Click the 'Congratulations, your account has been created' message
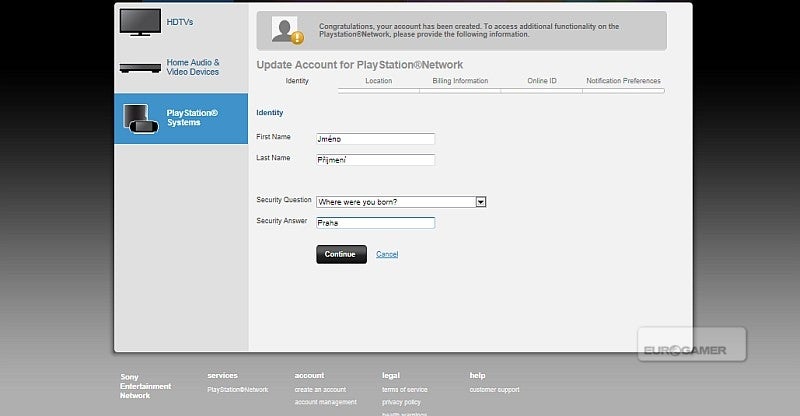 pyautogui.click(x=469, y=30)
